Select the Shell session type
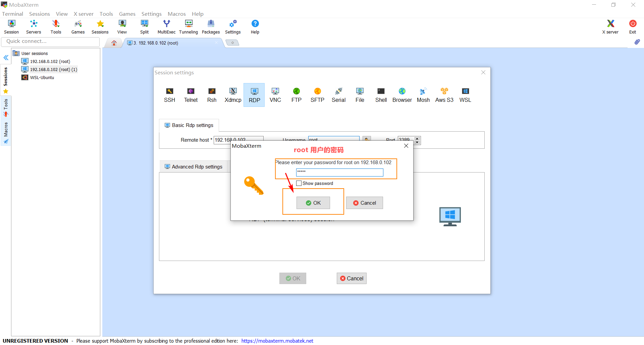The image size is (644, 345). tap(381, 95)
